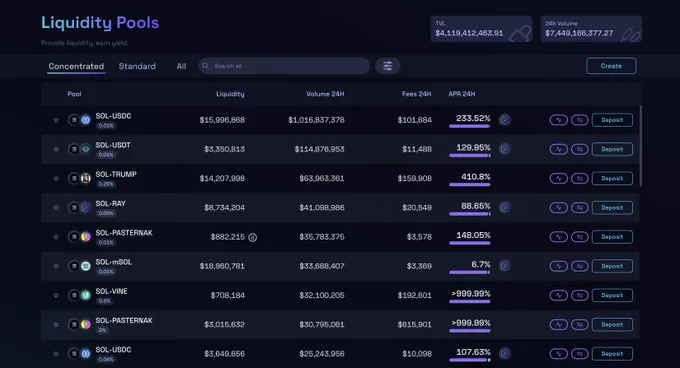
Task: Open chart icon for SOL-RAY row
Action: click(559, 208)
